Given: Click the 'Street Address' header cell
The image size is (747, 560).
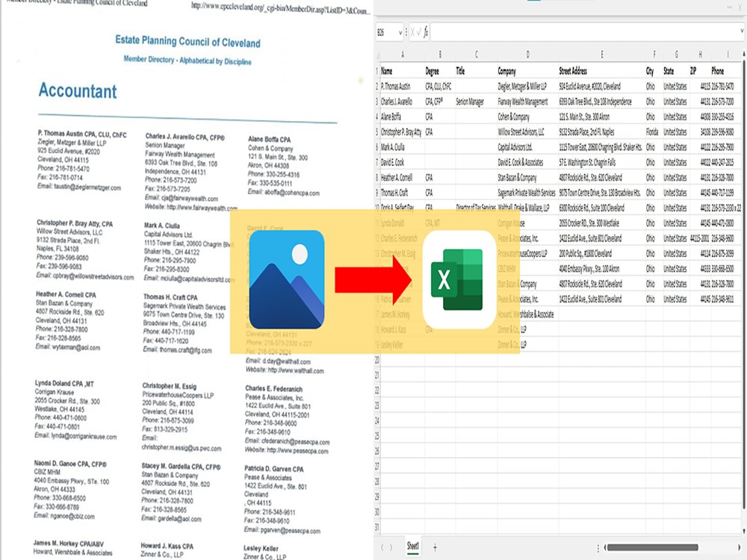Looking at the screenshot, I should [x=601, y=71].
